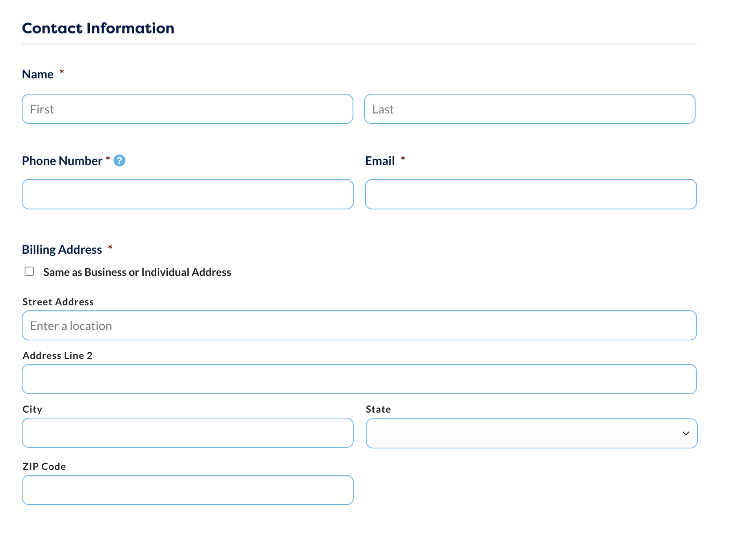Click into the First name field
Viewport: 756px width, 539px height.
[187, 109]
